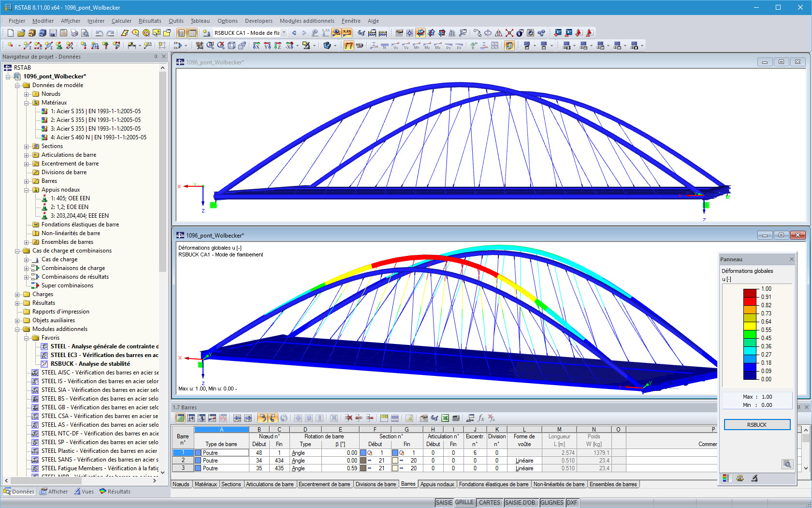
Task: Open the RSBUCK CA1 result case dropdown
Action: [x=284, y=33]
